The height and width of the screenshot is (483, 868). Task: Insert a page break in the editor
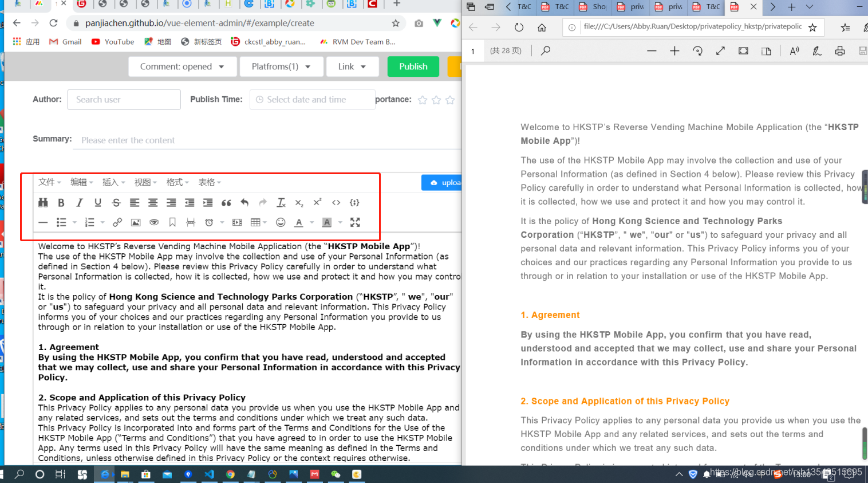tap(191, 222)
